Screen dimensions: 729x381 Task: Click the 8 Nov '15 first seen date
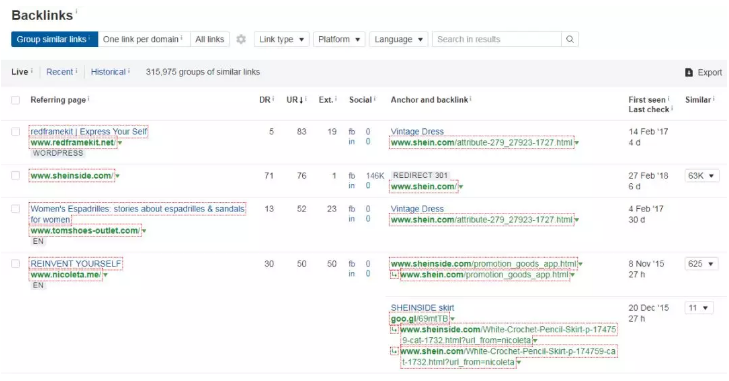click(x=646, y=264)
